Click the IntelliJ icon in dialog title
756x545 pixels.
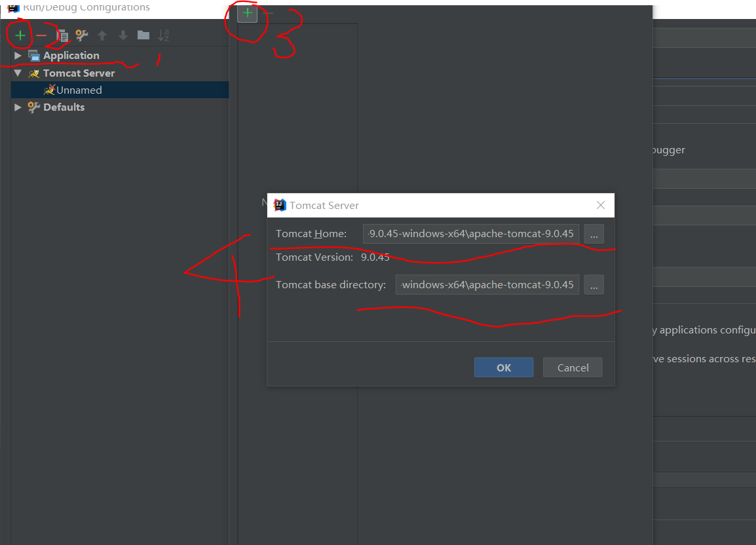(x=280, y=205)
